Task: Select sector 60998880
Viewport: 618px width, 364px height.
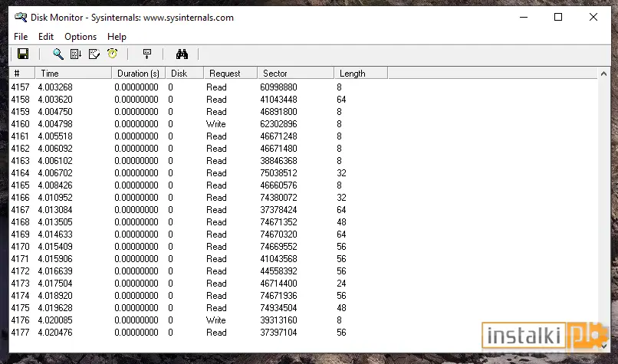Action: [x=278, y=87]
